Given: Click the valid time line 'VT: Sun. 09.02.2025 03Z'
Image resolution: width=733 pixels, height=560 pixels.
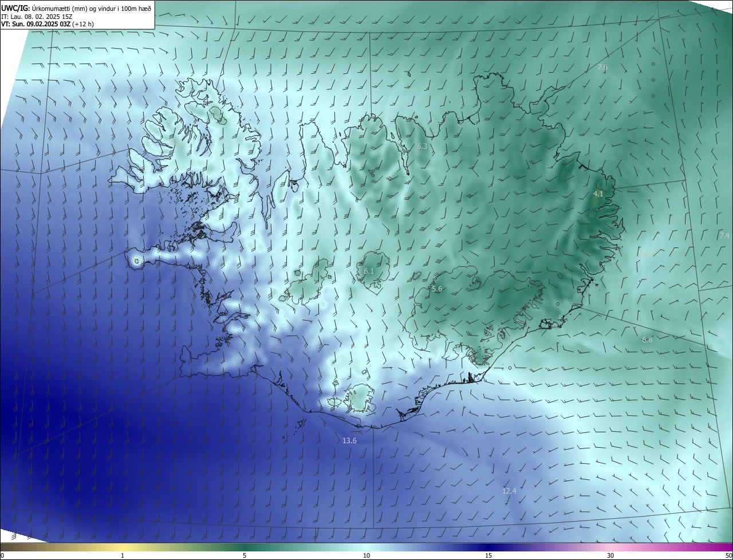Looking at the screenshot, I should (36, 24).
